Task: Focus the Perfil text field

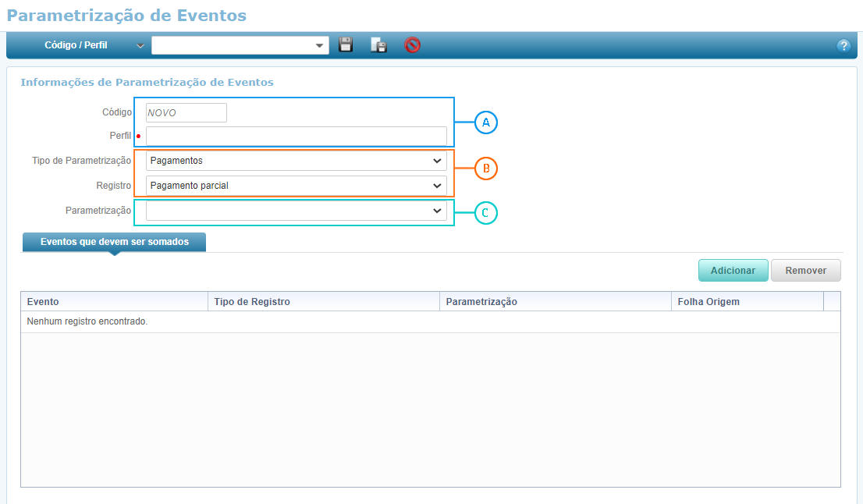Action: (296, 137)
